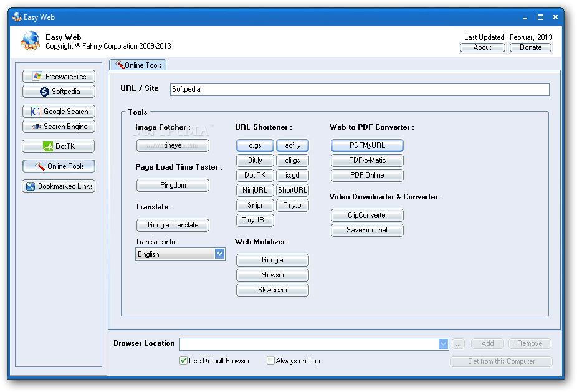Click the Dot TK shortener button

(255, 175)
